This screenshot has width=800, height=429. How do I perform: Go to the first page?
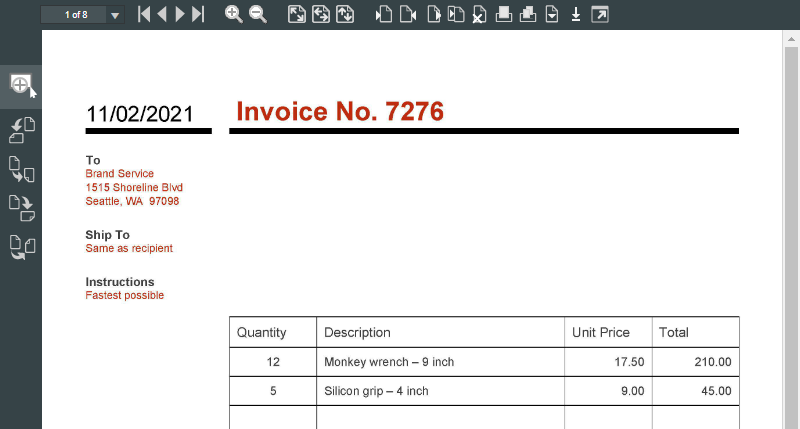pos(144,14)
